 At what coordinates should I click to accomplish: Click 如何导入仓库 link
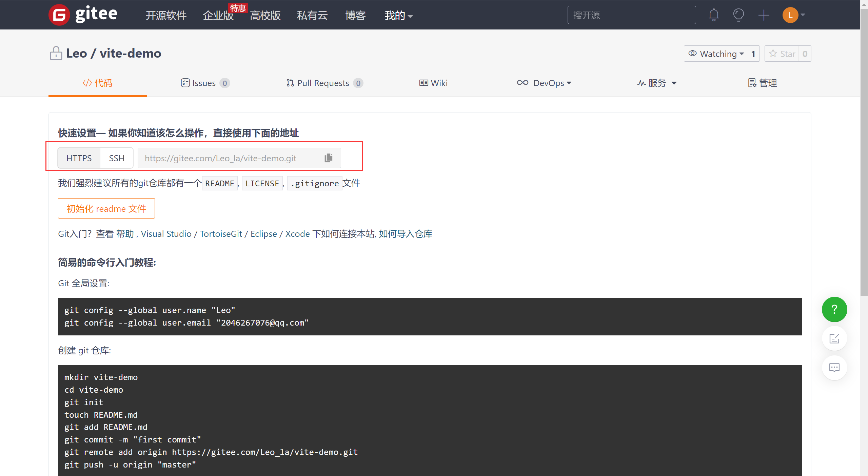(407, 234)
